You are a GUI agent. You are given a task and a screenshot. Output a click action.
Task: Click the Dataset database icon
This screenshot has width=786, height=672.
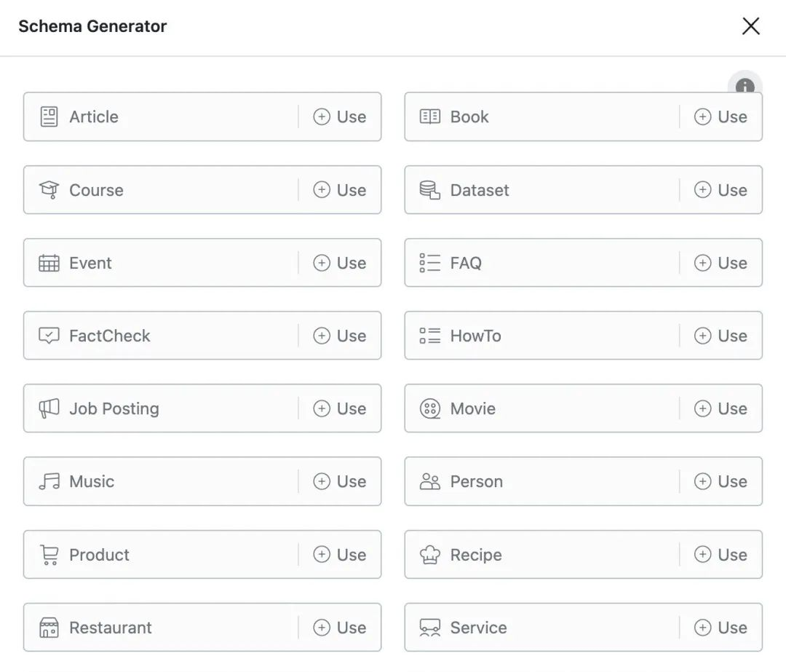point(429,190)
